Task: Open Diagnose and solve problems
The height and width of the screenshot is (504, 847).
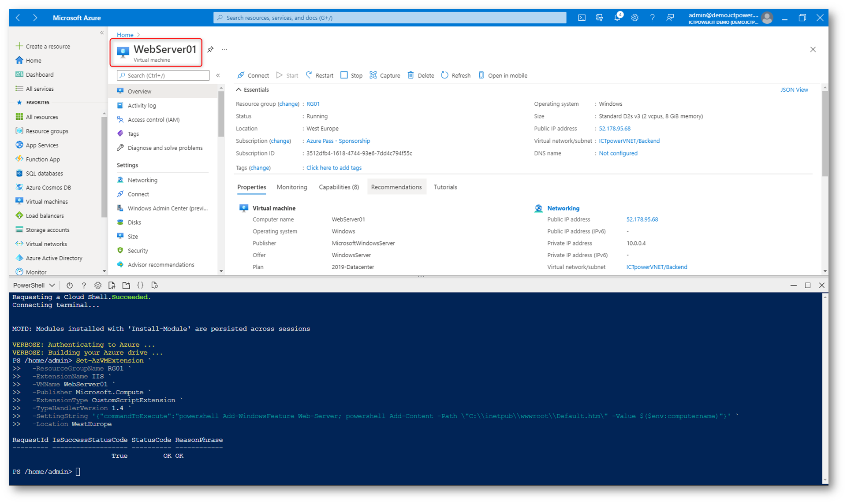Action: coord(163,148)
